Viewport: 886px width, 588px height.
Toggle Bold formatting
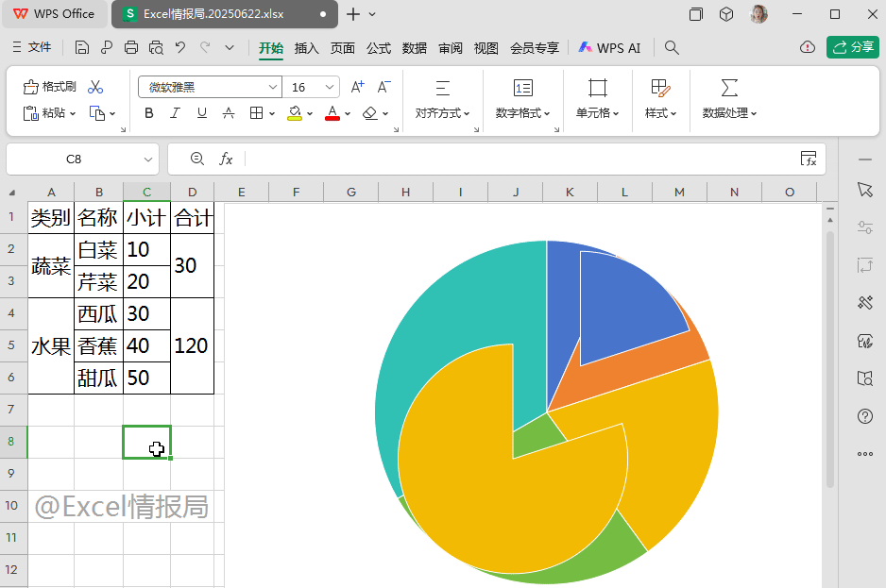(x=149, y=113)
